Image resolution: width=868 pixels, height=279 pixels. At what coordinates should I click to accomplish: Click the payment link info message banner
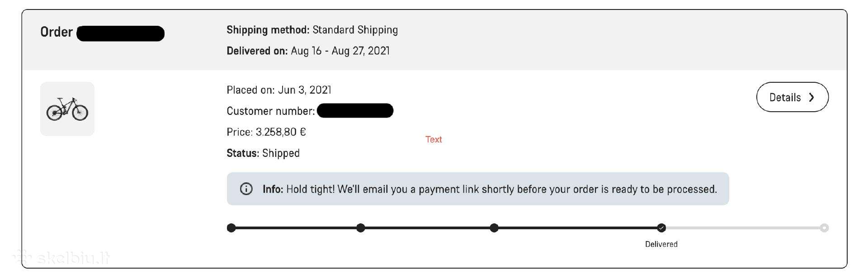(x=478, y=189)
